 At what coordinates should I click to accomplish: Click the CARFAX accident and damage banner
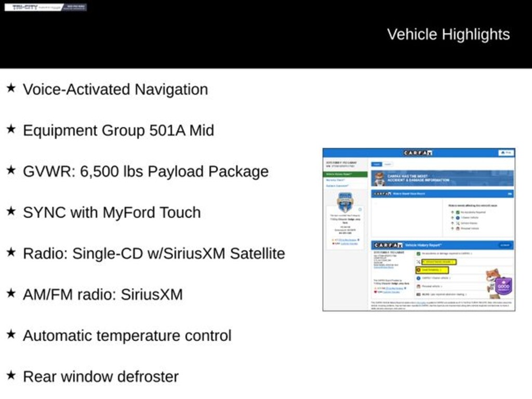click(x=442, y=179)
